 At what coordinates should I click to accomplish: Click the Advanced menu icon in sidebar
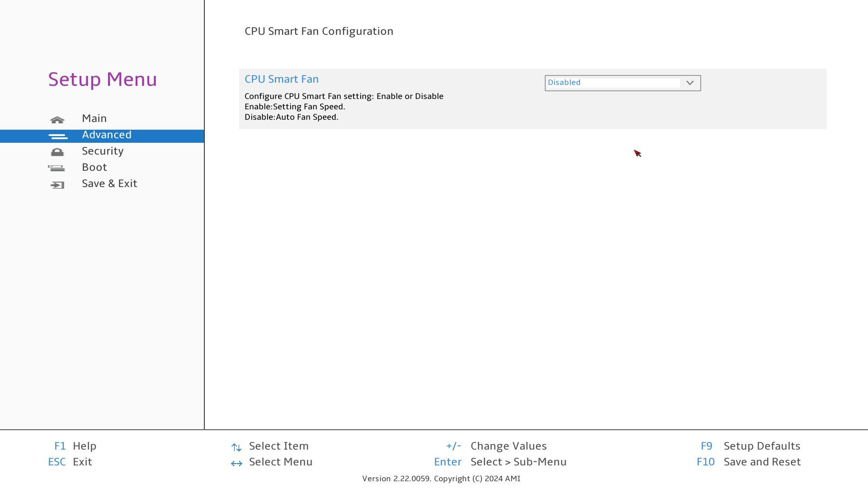58,136
